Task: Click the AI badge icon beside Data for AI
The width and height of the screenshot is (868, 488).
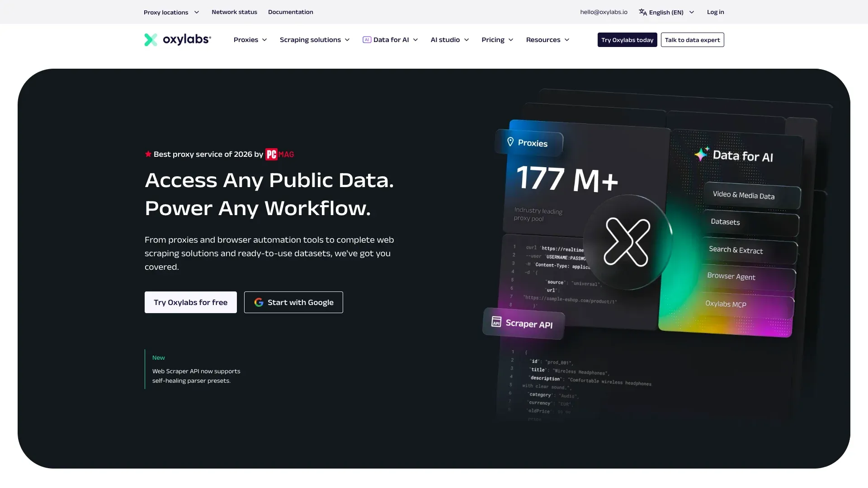Action: (x=367, y=40)
